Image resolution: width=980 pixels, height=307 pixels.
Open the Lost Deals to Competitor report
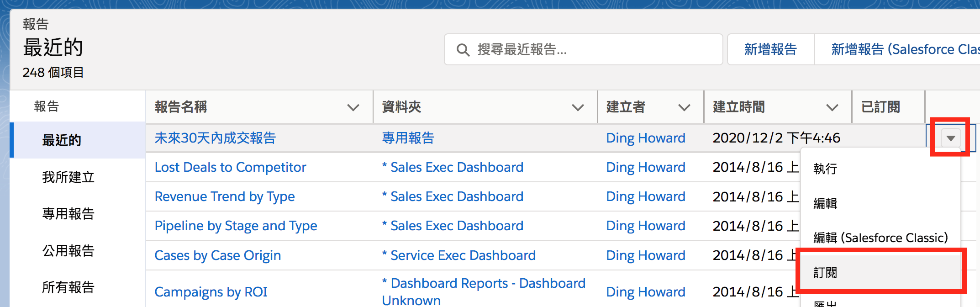[x=230, y=167]
